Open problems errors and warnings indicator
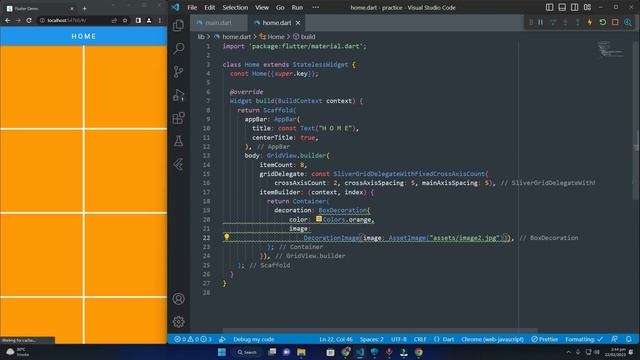640x360 pixels. (x=193, y=339)
